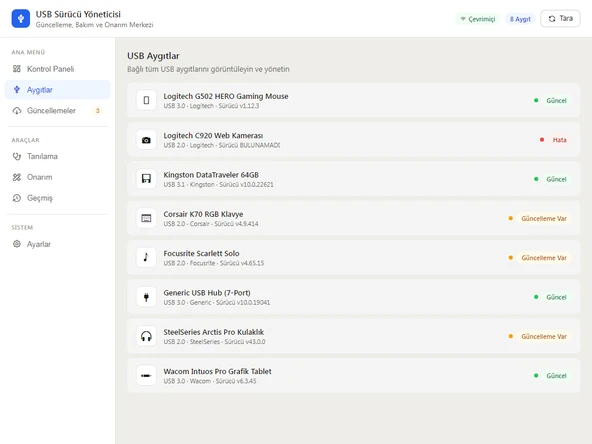Image resolution: width=592 pixels, height=444 pixels.
Task: Click the 8 Aygıt badge in header
Action: tap(520, 19)
